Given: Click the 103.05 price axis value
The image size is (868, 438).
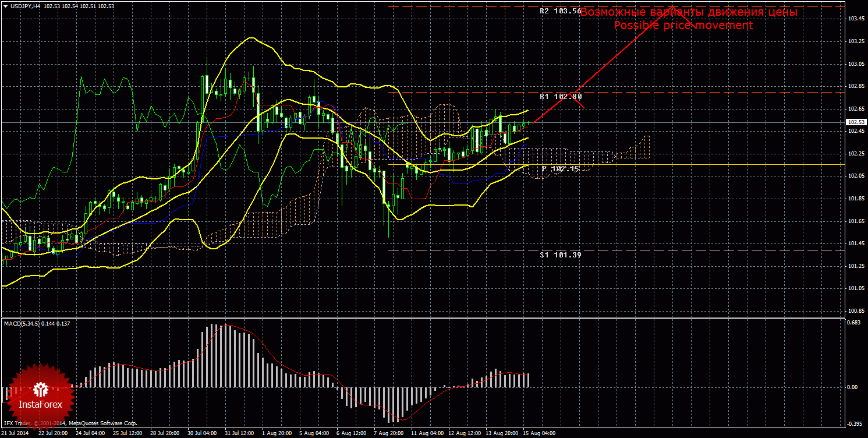Looking at the screenshot, I should click(x=856, y=64).
